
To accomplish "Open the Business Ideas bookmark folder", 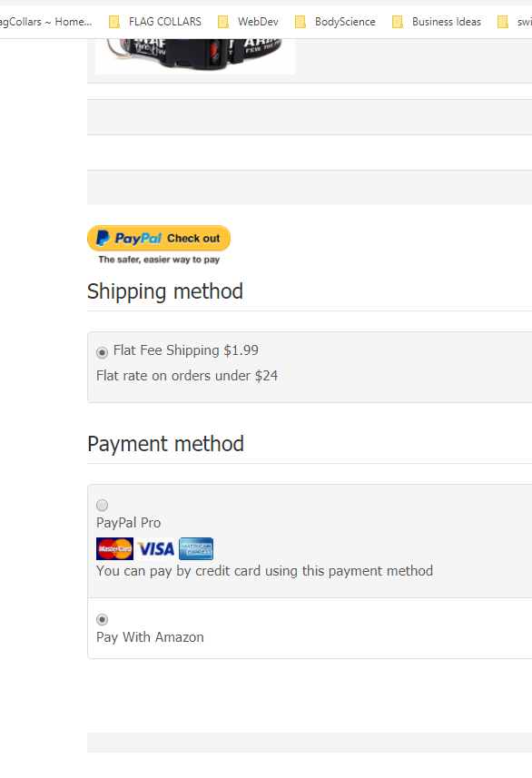I will [x=436, y=22].
